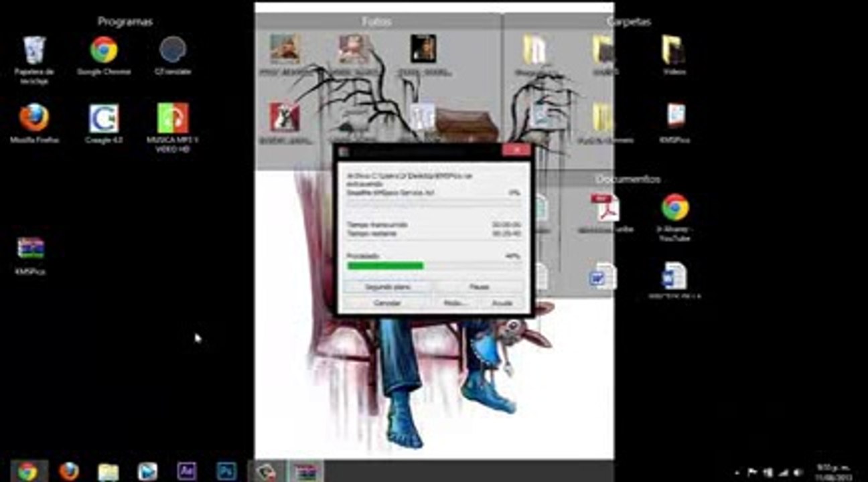Click the Procesado label in the dialog
This screenshot has height=482, width=868.
pos(363,256)
